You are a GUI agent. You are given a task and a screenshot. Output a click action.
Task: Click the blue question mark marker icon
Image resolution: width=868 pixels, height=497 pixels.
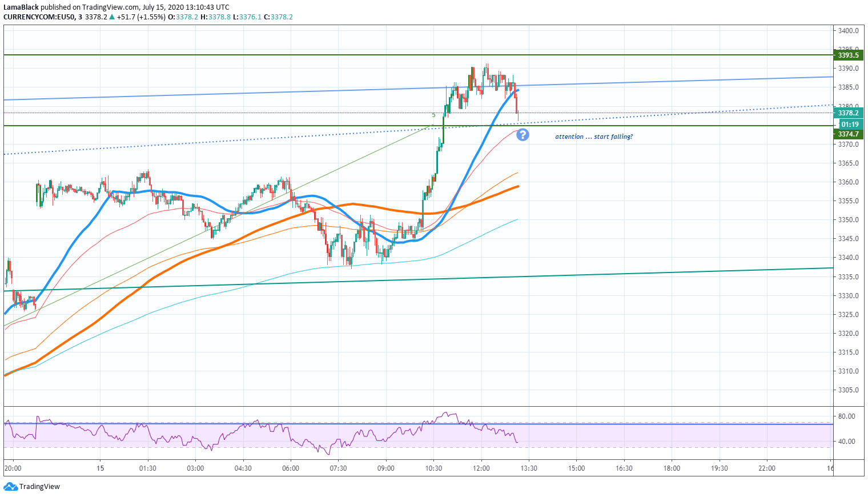coord(523,135)
